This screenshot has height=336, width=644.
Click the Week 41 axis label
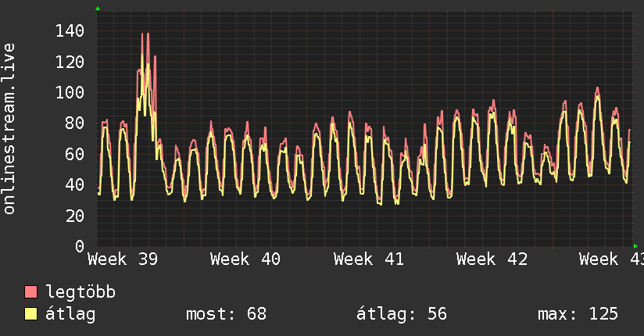coord(369,259)
